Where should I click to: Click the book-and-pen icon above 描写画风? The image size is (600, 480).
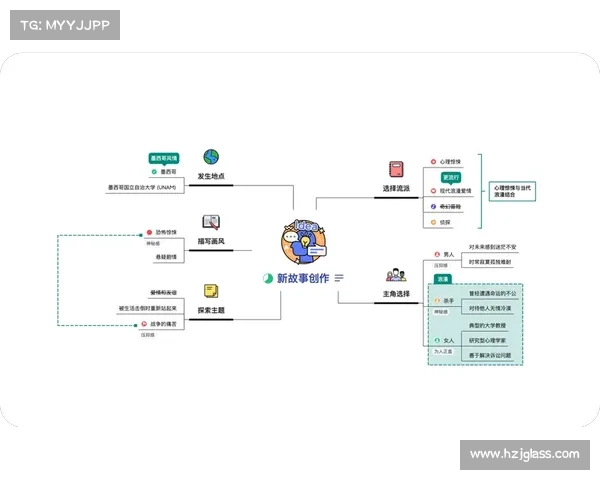coord(211,222)
